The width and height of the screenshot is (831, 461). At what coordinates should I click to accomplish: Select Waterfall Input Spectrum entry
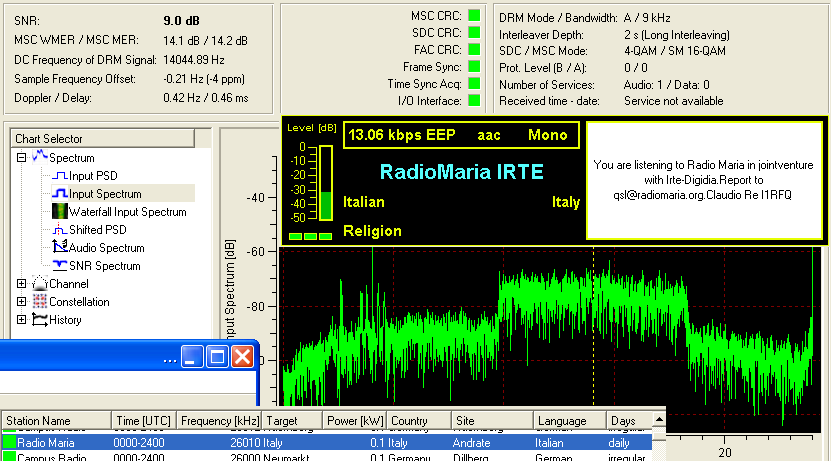pos(128,211)
